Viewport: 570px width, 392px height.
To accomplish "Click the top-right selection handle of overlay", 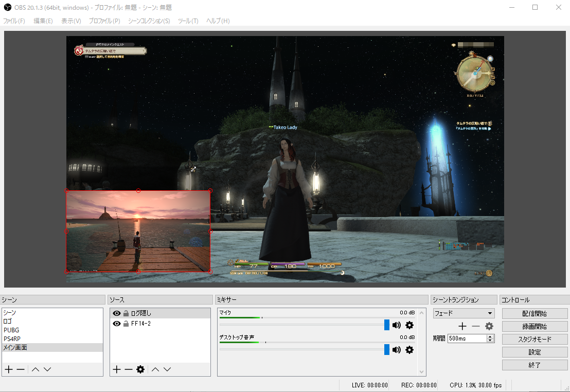I will 210,190.
